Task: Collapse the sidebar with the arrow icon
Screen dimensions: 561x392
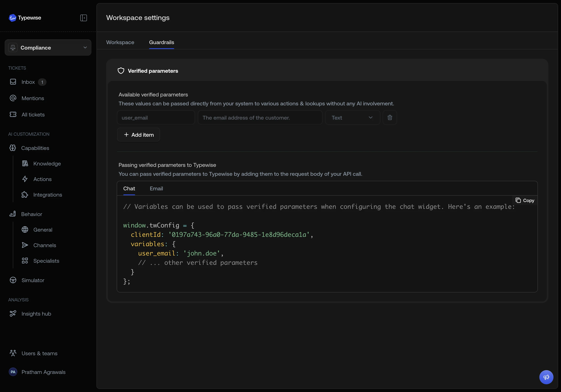Action: (83, 18)
